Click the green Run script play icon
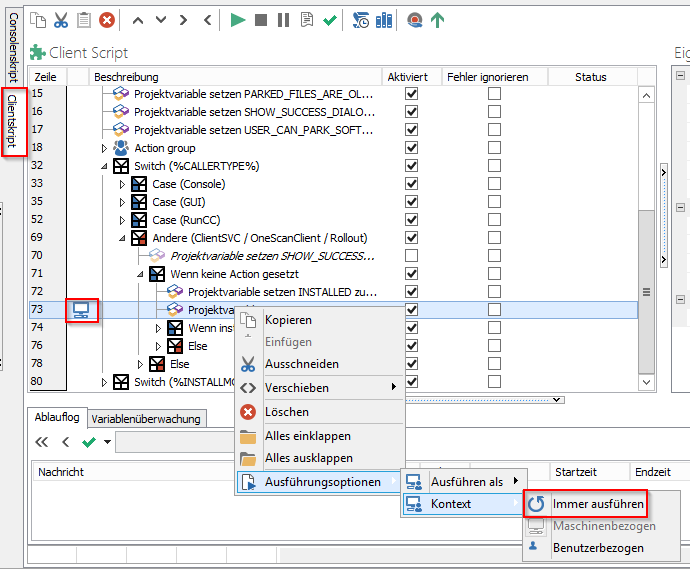Image resolution: width=690 pixels, height=572 pixels. point(238,20)
